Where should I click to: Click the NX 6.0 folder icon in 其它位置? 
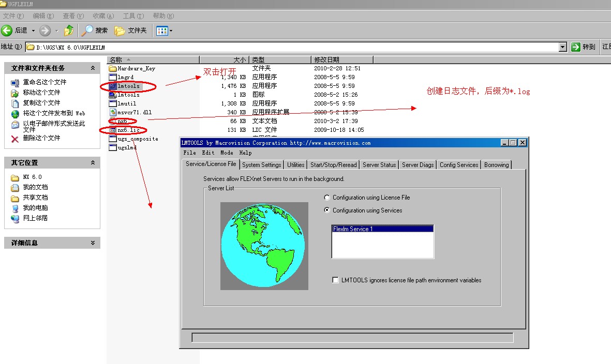pos(15,178)
